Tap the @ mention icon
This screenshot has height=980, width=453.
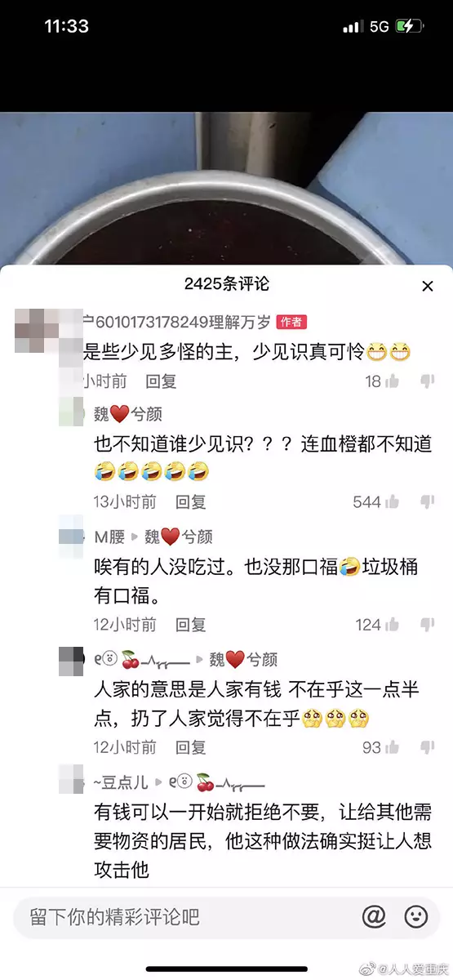tap(374, 915)
